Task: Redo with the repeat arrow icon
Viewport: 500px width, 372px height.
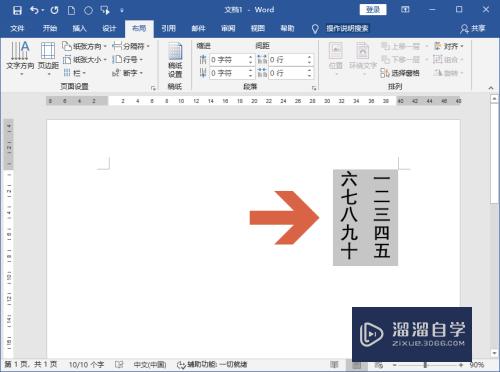Action: click(55, 10)
